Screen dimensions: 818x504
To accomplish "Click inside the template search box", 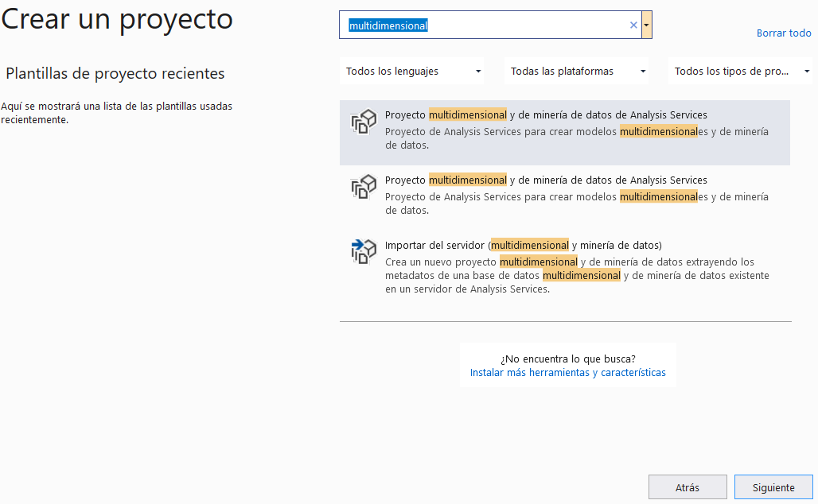I will tap(517, 25).
